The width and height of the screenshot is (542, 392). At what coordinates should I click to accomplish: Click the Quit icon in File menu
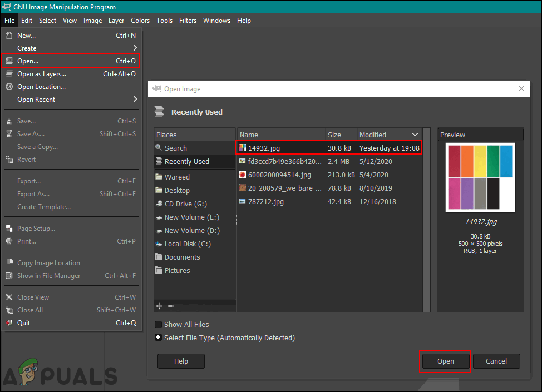pos(9,323)
